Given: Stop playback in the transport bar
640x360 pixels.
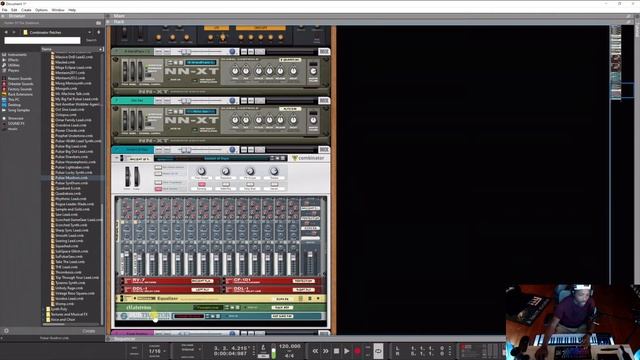Looking at the screenshot, I should point(336,351).
